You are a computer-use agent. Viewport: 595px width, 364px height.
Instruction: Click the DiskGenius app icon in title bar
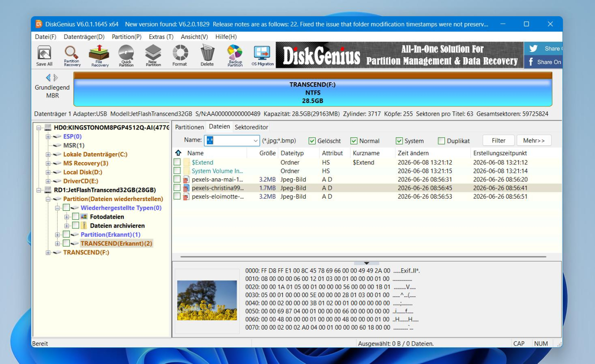pyautogui.click(x=39, y=24)
